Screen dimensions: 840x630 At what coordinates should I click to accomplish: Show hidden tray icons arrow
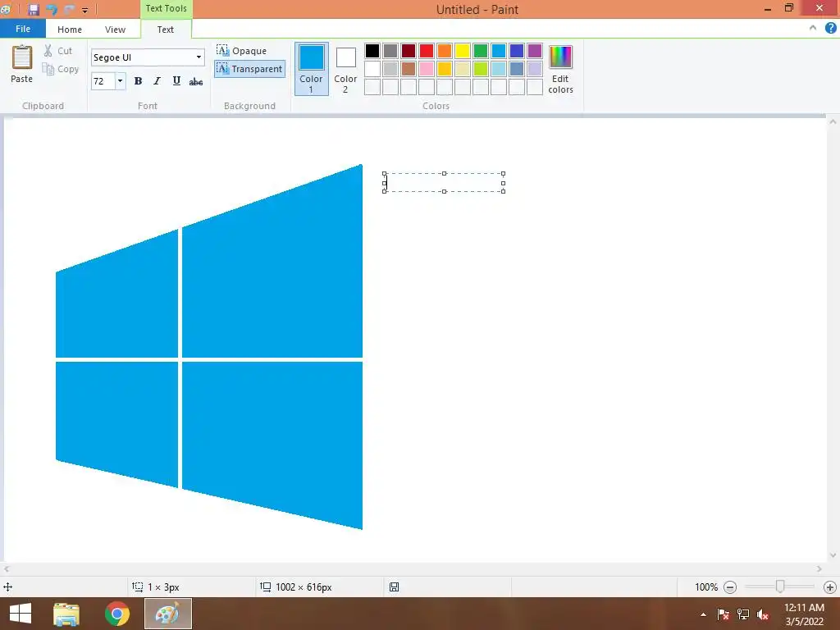pos(703,614)
